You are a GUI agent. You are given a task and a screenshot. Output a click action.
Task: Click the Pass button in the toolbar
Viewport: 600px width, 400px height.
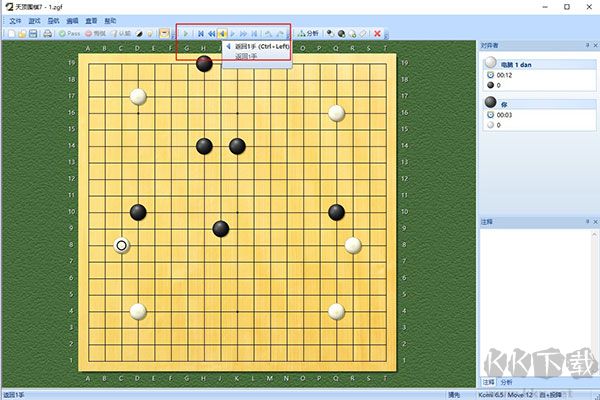point(70,34)
